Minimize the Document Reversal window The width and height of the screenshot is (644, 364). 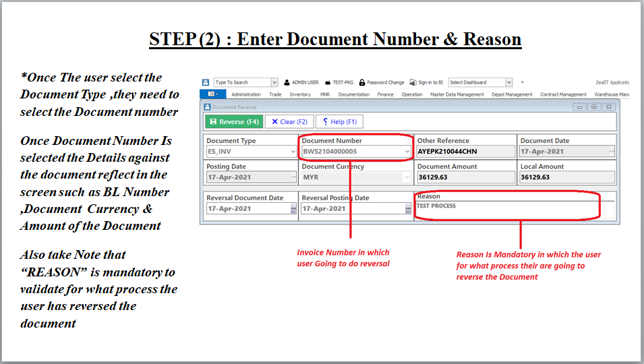click(x=579, y=107)
